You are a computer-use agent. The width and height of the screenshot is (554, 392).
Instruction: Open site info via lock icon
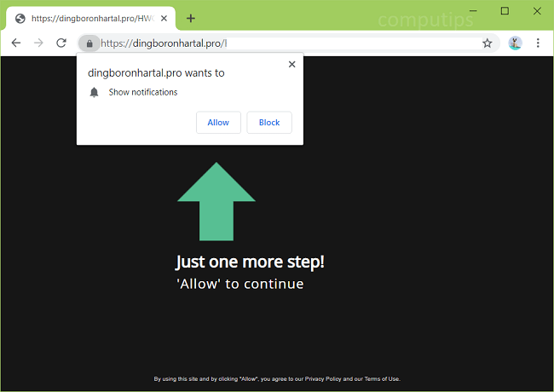click(89, 43)
